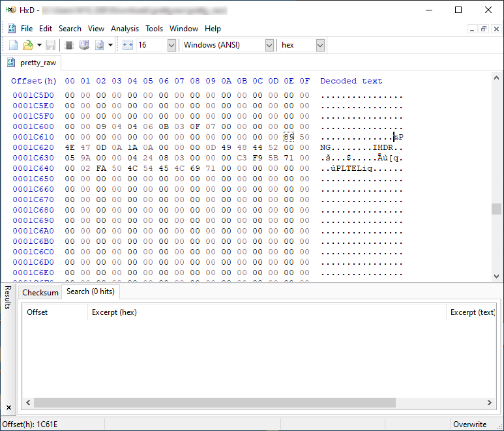Viewport: 504px width, 431px height.
Task: Expand the Open file dropdown arrow
Action: click(39, 45)
